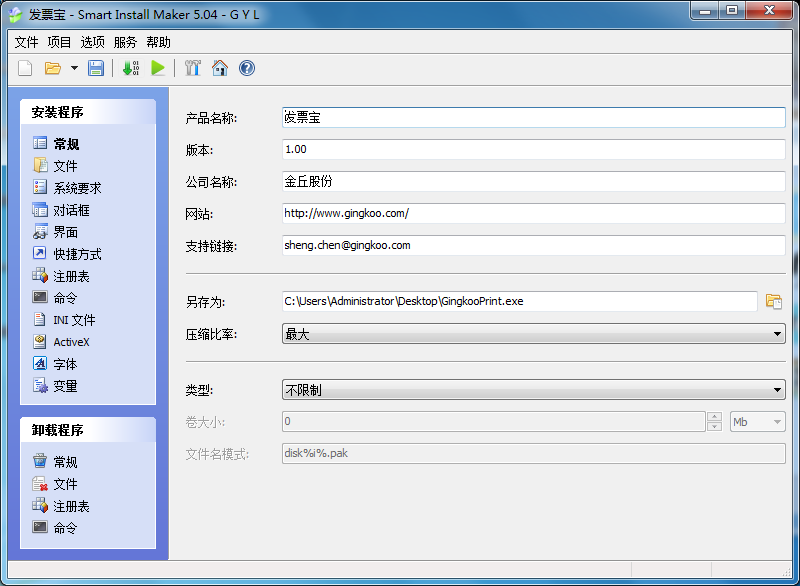Viewport: 800px width, 586px height.
Task: Open uninstaller 常规 trash icon
Action: [x=40, y=461]
